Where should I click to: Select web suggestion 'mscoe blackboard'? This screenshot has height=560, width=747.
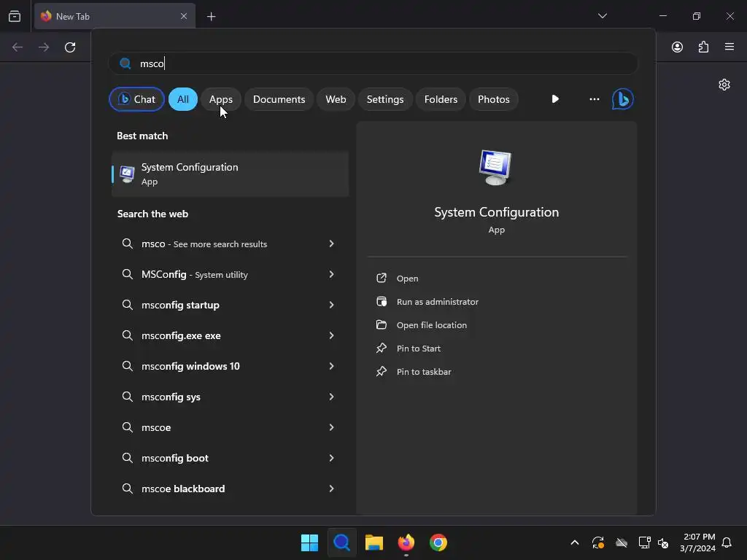230,489
